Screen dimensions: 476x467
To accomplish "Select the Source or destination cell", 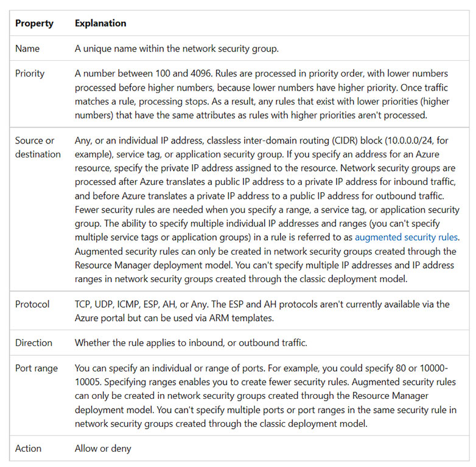I will click(x=38, y=147).
